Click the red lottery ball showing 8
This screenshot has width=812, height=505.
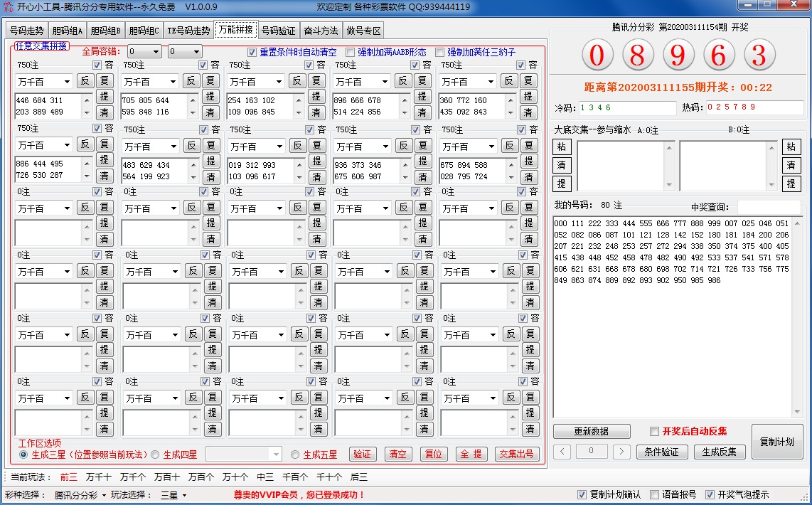(x=637, y=55)
